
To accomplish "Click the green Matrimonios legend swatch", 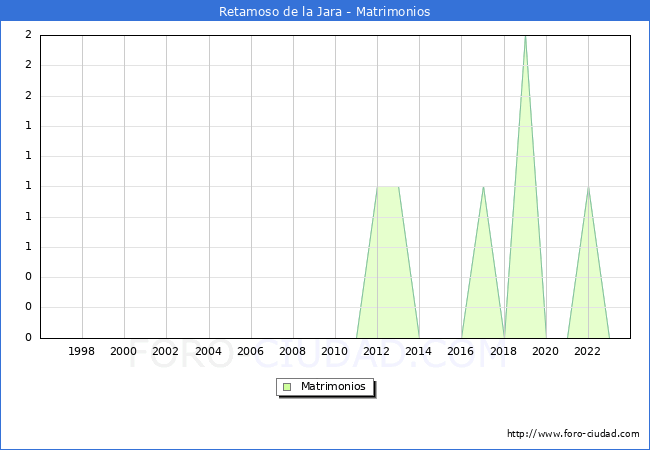I will [x=287, y=387].
